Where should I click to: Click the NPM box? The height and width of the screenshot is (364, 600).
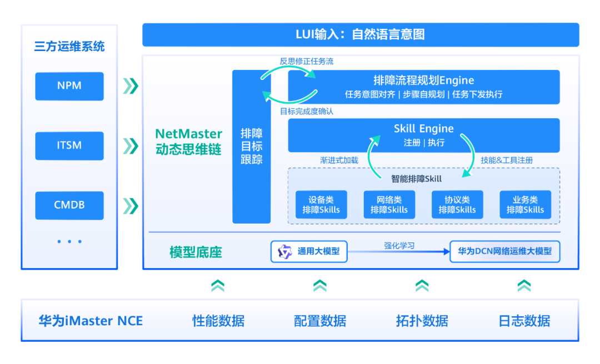click(x=69, y=87)
